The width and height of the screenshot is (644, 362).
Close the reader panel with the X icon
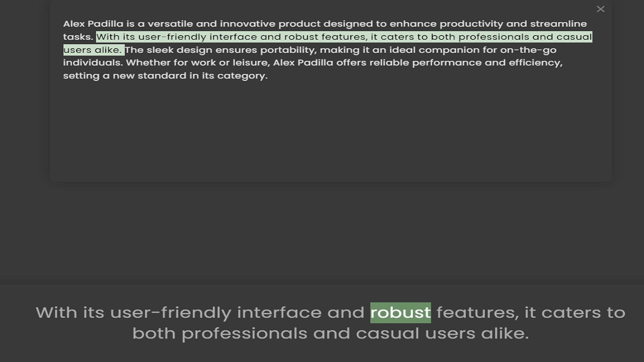tap(600, 9)
